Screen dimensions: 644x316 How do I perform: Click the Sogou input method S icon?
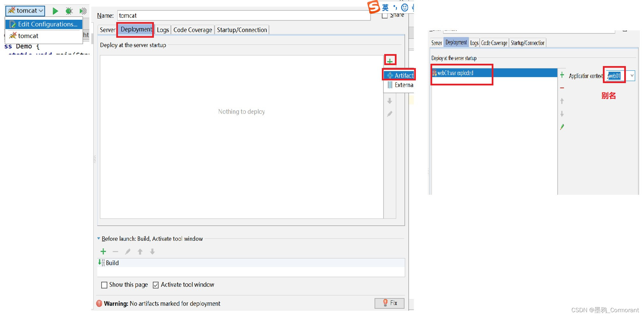(x=374, y=7)
